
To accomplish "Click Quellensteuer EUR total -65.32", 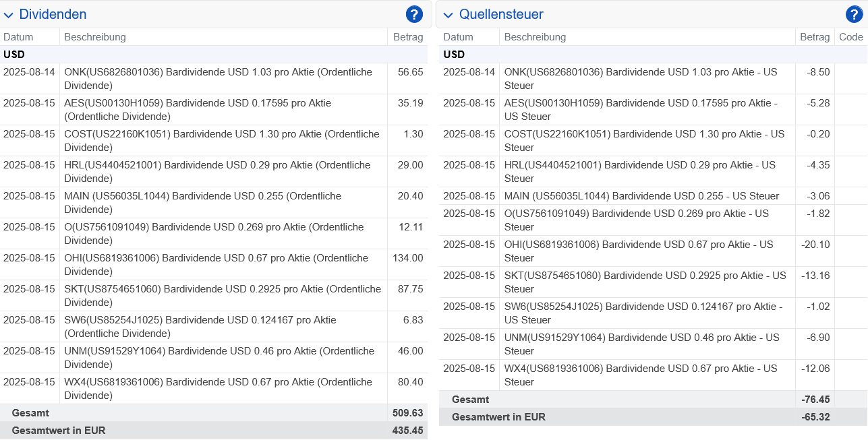I will (815, 417).
